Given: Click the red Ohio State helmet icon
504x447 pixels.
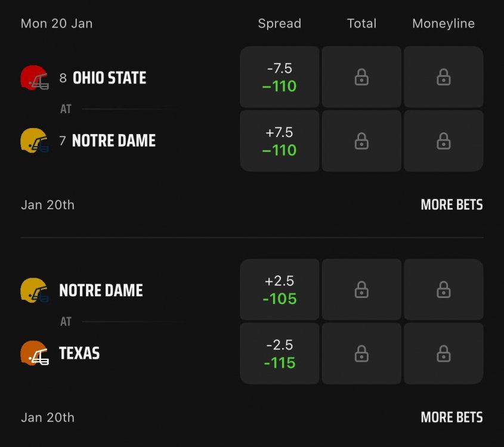Looking at the screenshot, I should (34, 78).
